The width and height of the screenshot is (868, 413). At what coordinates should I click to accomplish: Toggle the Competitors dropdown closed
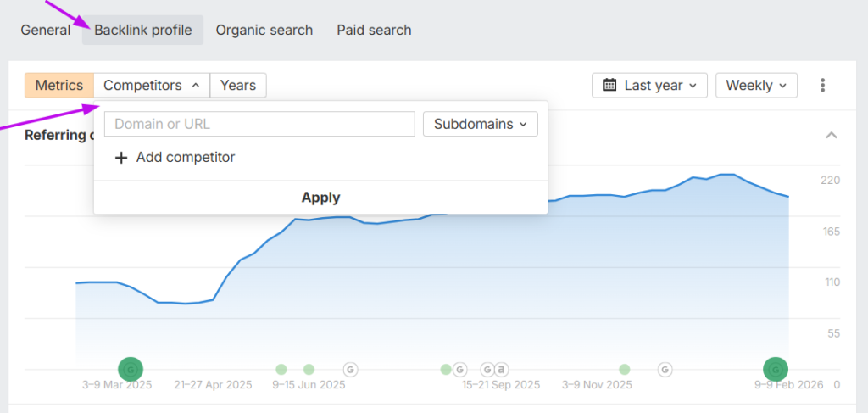coord(152,86)
